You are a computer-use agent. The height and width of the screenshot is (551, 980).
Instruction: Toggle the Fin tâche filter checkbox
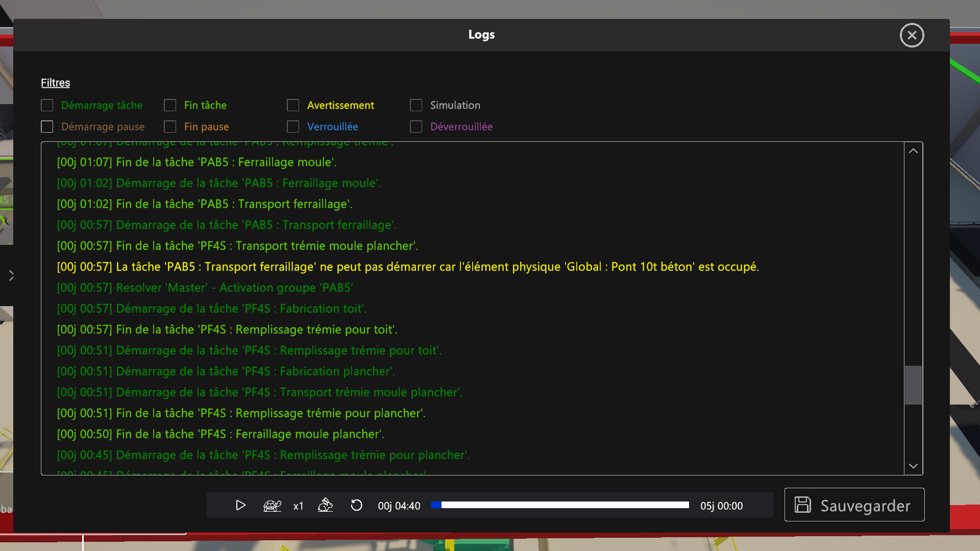coord(170,105)
